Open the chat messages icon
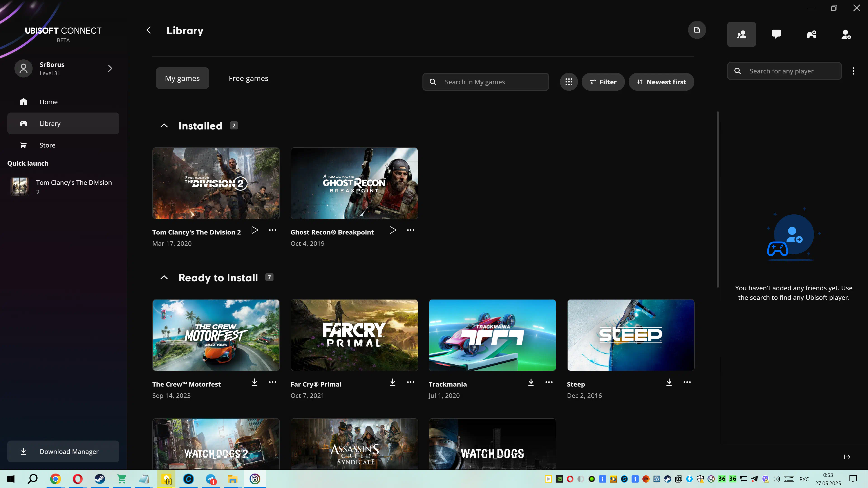Viewport: 868px width, 488px height. 776,34
